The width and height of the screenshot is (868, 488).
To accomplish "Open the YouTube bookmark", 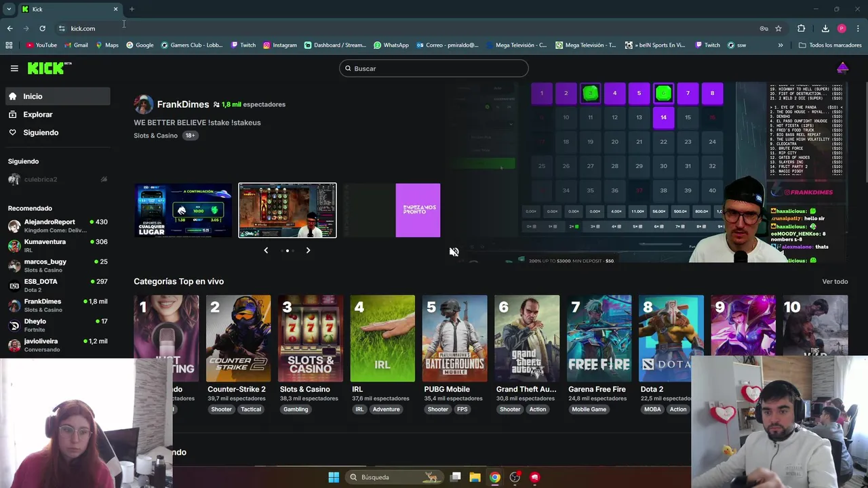I will coord(41,45).
